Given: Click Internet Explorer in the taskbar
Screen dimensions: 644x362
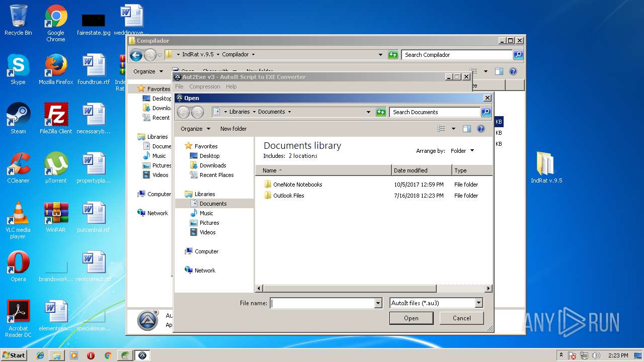Looking at the screenshot, I should coord(40,355).
